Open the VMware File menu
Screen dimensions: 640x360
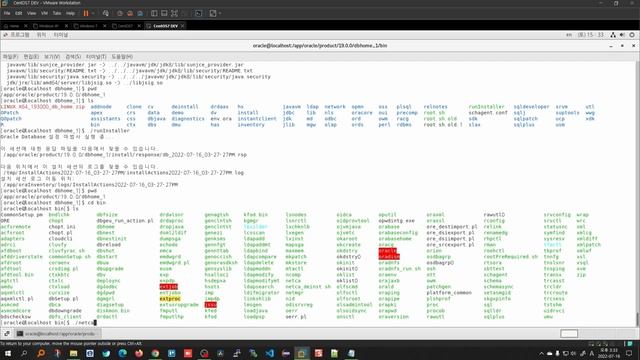tap(7, 13)
